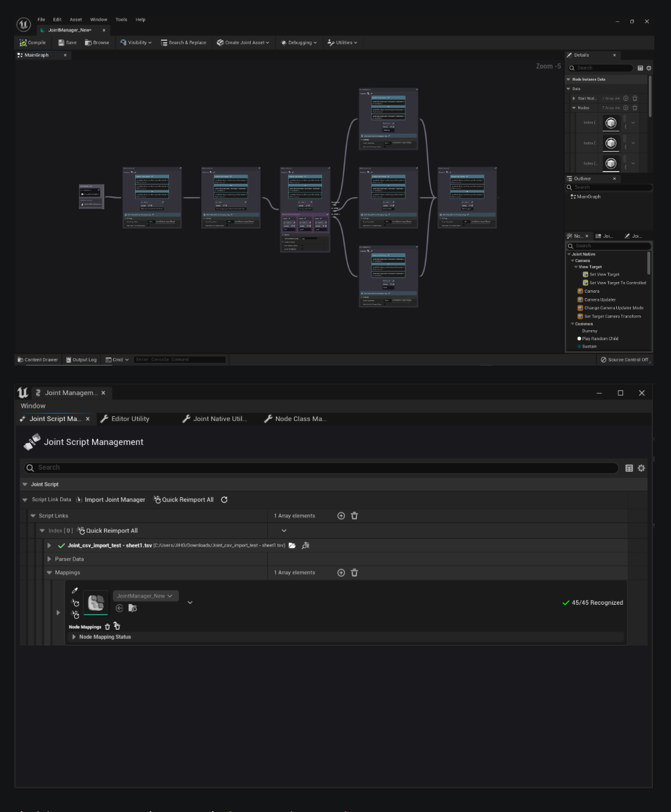Click the Compile toolbar button

tap(33, 43)
